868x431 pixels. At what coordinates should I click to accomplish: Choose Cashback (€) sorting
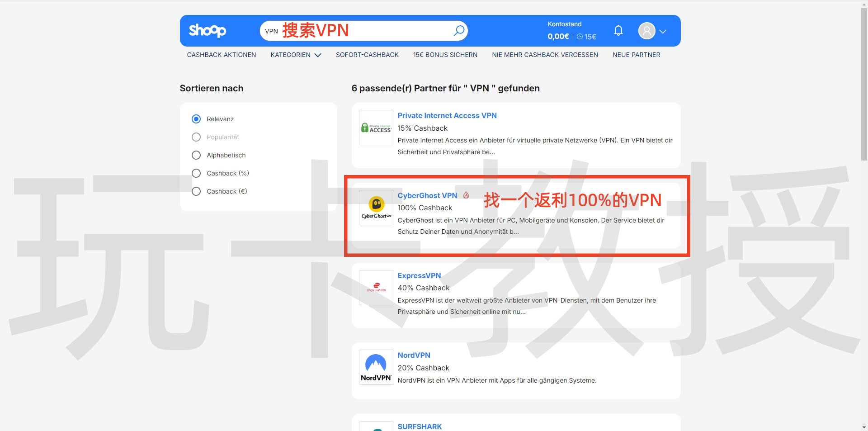[196, 191]
